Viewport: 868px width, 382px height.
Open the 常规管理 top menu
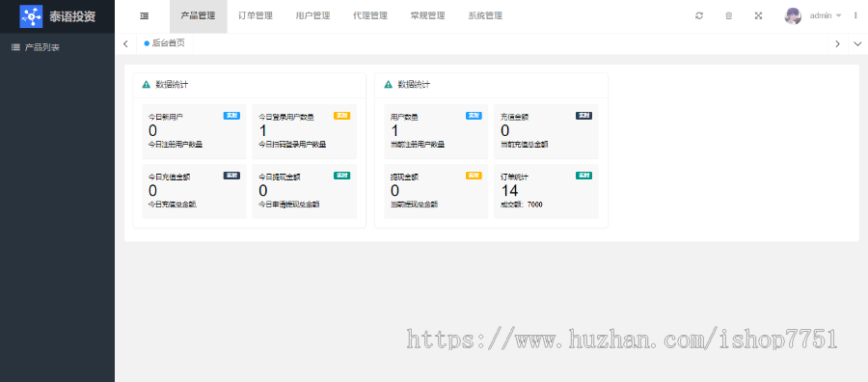click(427, 16)
